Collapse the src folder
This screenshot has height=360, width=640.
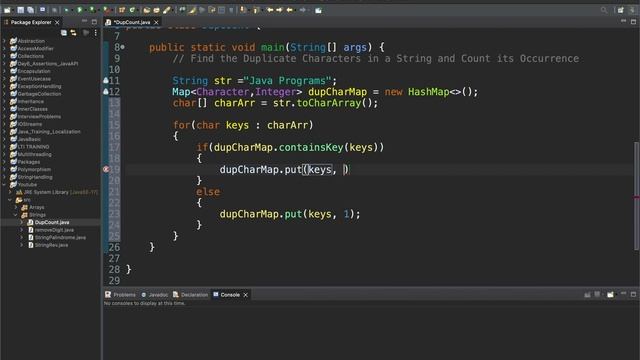click(x=10, y=200)
